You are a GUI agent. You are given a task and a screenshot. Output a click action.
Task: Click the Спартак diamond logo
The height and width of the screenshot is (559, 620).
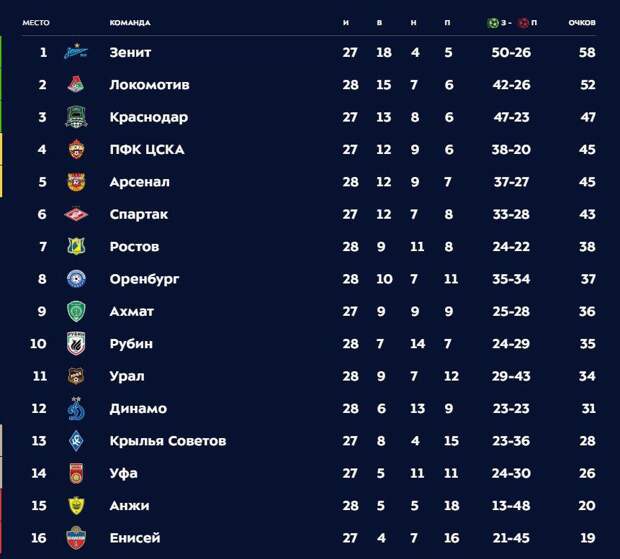[76, 214]
